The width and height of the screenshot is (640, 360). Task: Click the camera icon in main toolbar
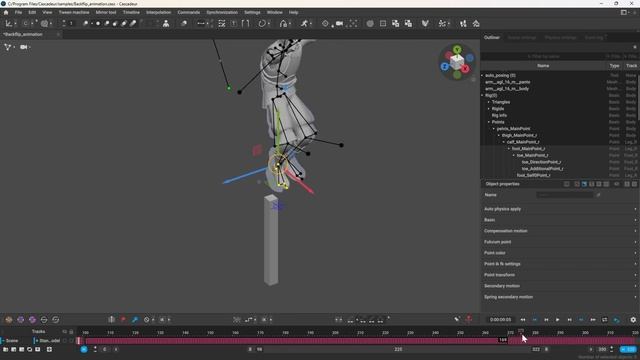pyautogui.click(x=339, y=24)
